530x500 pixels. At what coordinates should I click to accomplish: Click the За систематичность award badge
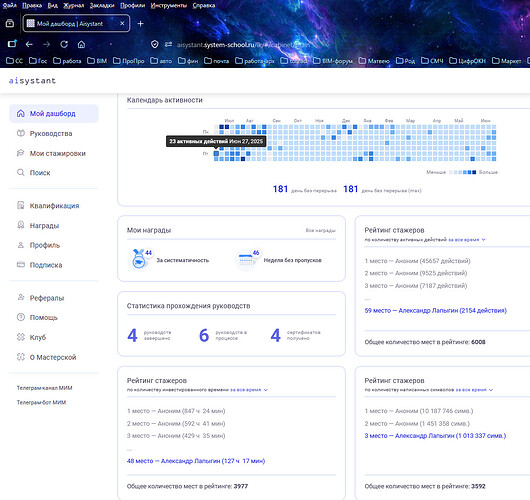pyautogui.click(x=140, y=260)
